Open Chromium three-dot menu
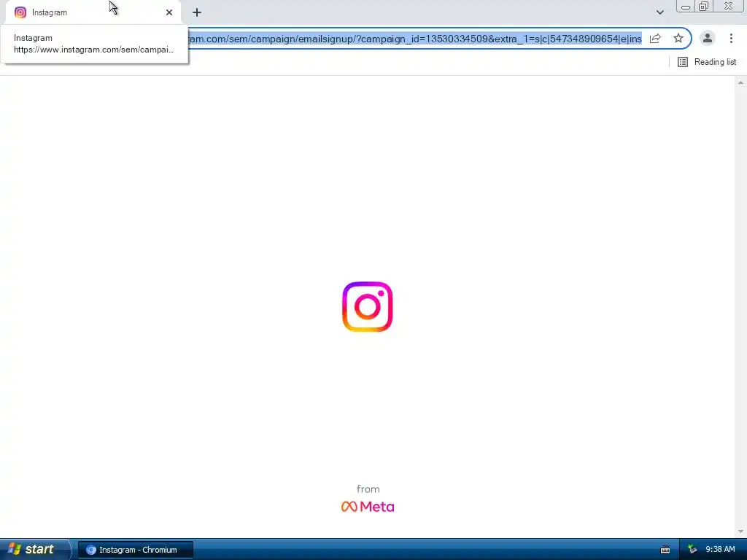Screen dimensions: 747x560 coord(731,38)
